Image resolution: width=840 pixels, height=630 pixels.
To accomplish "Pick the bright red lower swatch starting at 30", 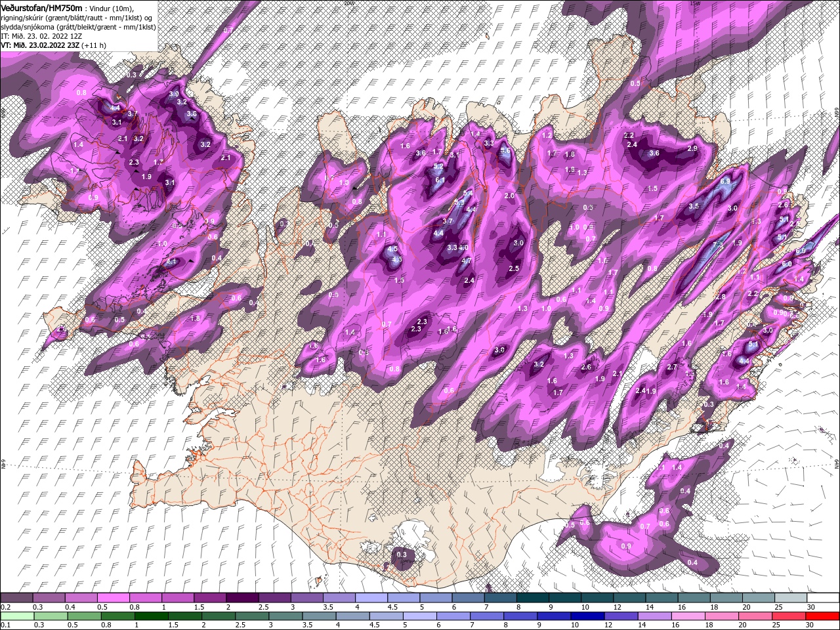I will (823, 616).
